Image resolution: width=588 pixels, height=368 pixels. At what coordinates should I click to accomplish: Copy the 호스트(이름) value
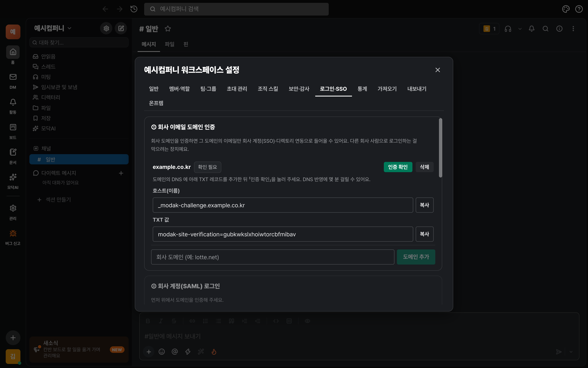(x=424, y=205)
